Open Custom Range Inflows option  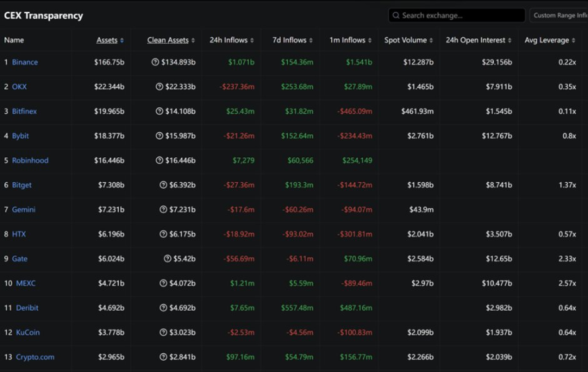[x=559, y=15]
